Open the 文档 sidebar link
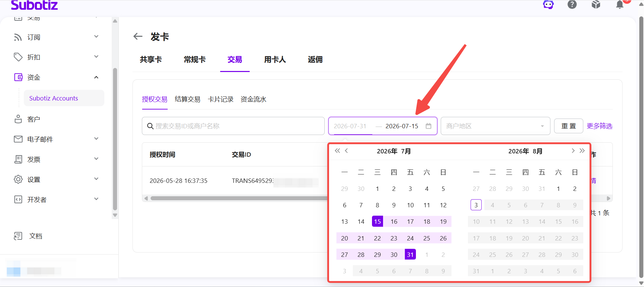 (x=36, y=236)
